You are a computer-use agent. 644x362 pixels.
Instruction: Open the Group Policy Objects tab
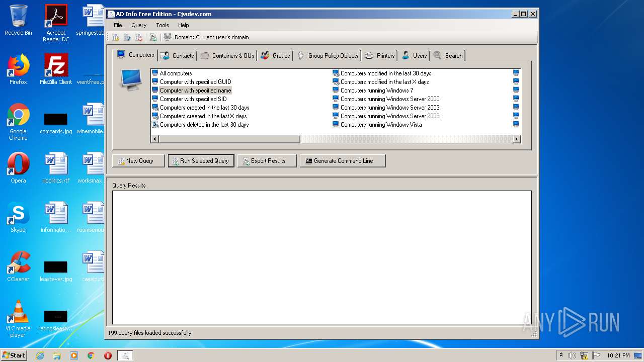pyautogui.click(x=328, y=56)
